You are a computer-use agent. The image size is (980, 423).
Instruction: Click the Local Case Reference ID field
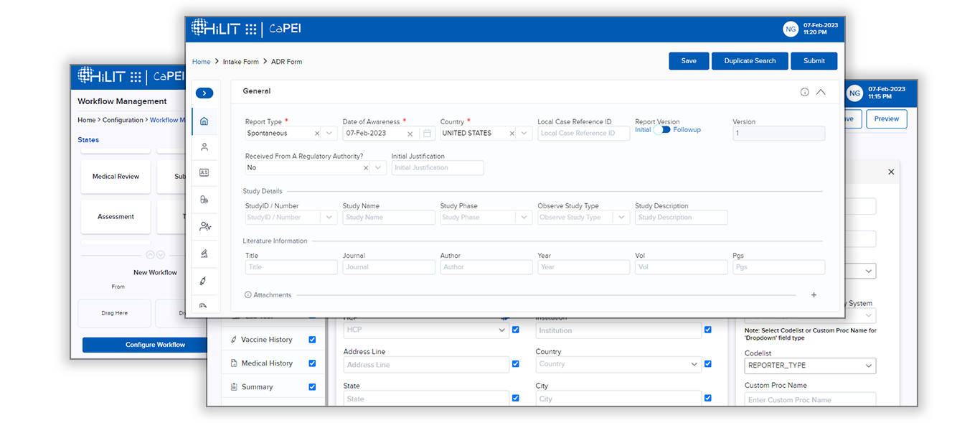pyautogui.click(x=583, y=134)
